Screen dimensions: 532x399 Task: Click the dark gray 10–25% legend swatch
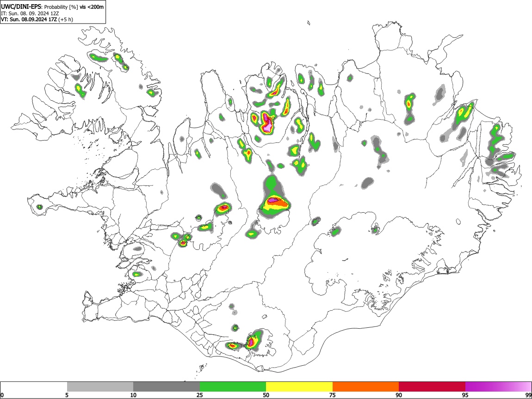[x=167, y=387]
